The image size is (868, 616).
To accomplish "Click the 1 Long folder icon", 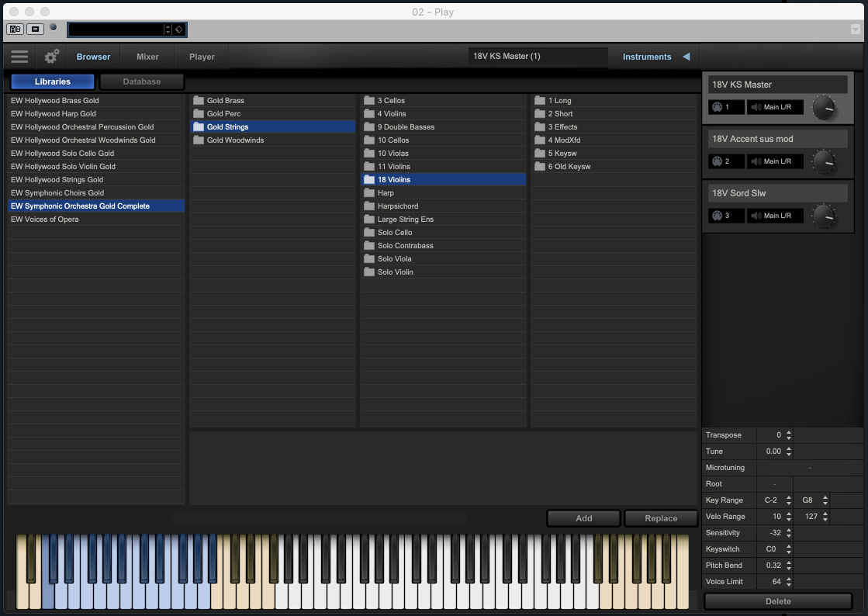I will coord(540,100).
